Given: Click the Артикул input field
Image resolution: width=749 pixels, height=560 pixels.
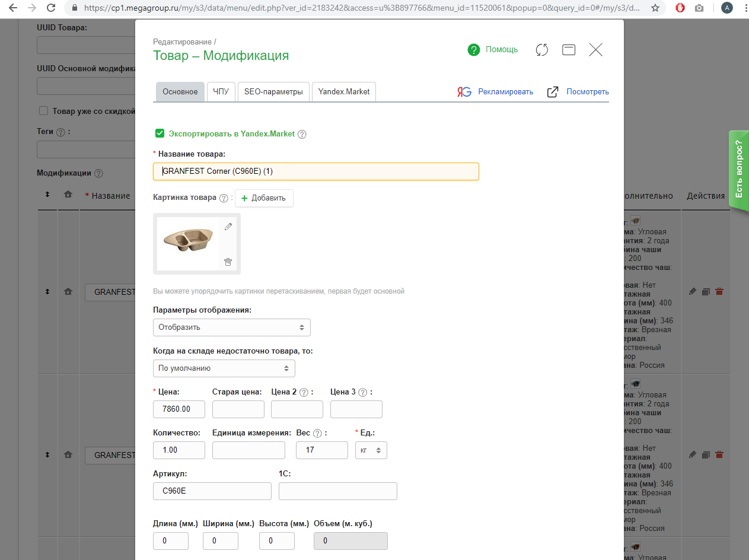Looking at the screenshot, I should click(x=212, y=491).
